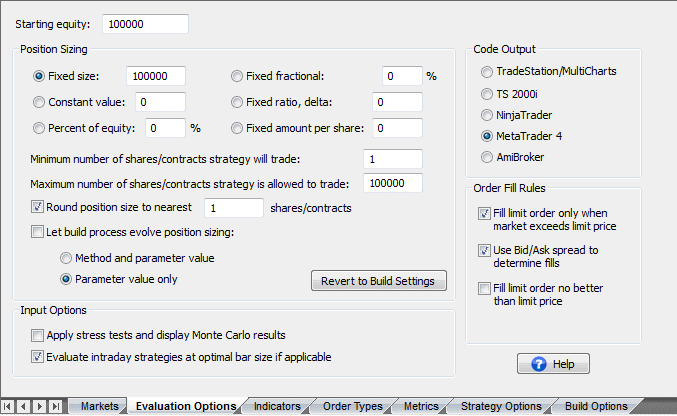Image resolution: width=677 pixels, height=416 pixels.
Task: Click the last-tab scroll arrow icon
Action: point(54,406)
